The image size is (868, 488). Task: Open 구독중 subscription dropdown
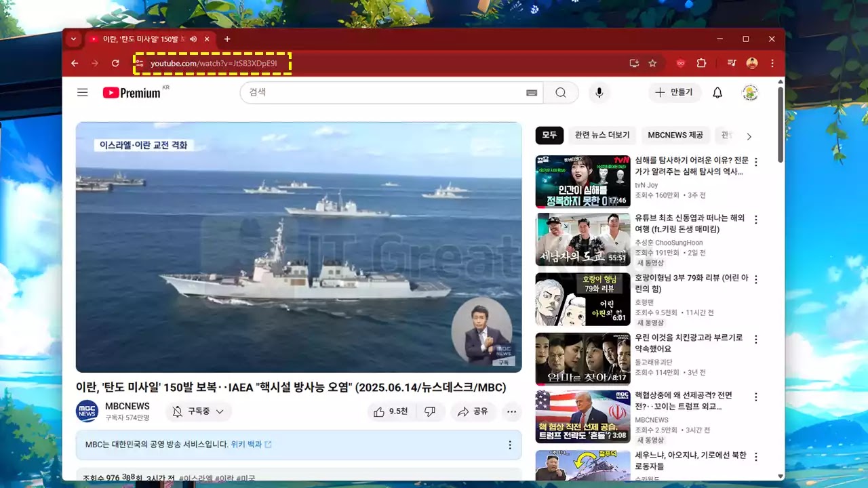click(199, 411)
